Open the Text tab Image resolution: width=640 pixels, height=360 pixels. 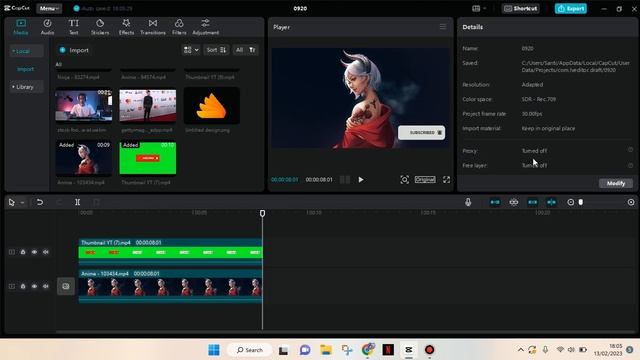click(x=73, y=27)
